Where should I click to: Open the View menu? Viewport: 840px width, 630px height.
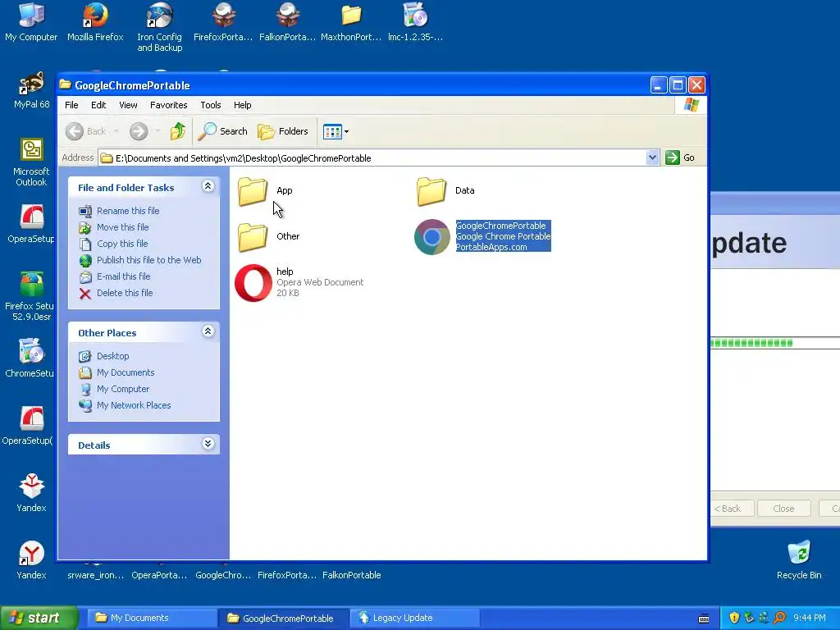tap(128, 105)
